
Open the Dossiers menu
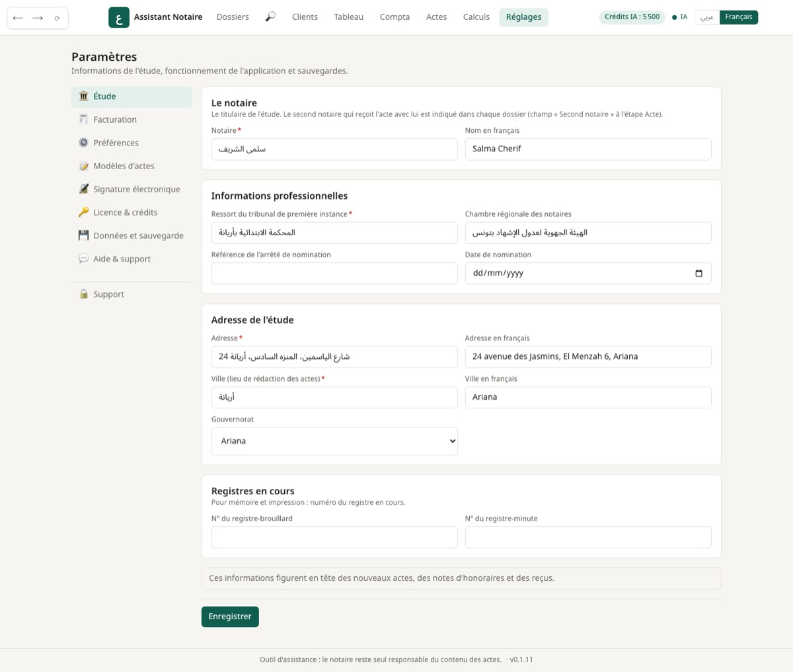(233, 17)
